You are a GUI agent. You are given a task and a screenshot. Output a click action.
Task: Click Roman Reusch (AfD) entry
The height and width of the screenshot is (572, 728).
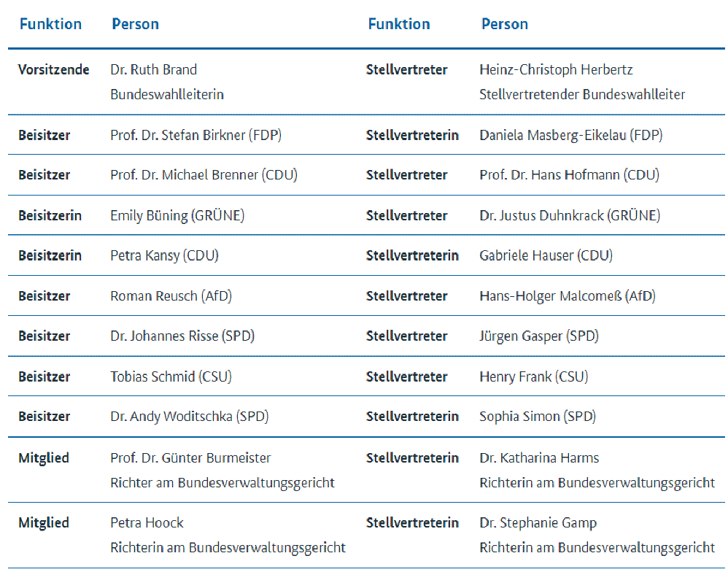pos(171,295)
